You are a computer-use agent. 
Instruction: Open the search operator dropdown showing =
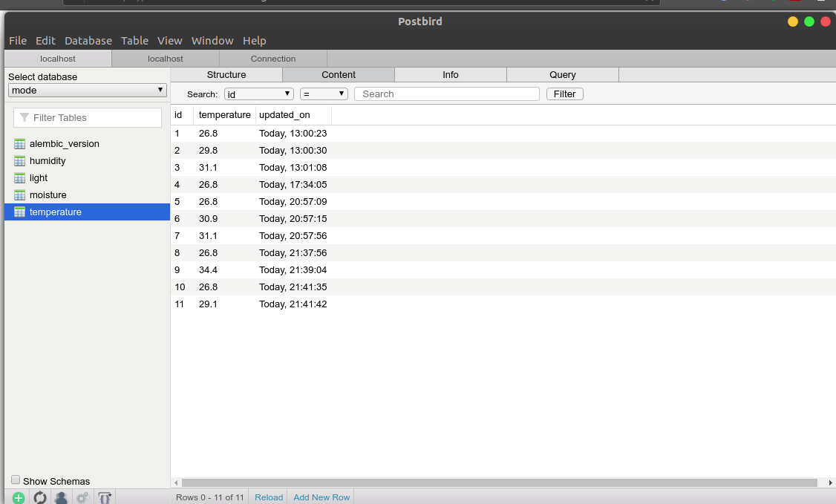324,94
